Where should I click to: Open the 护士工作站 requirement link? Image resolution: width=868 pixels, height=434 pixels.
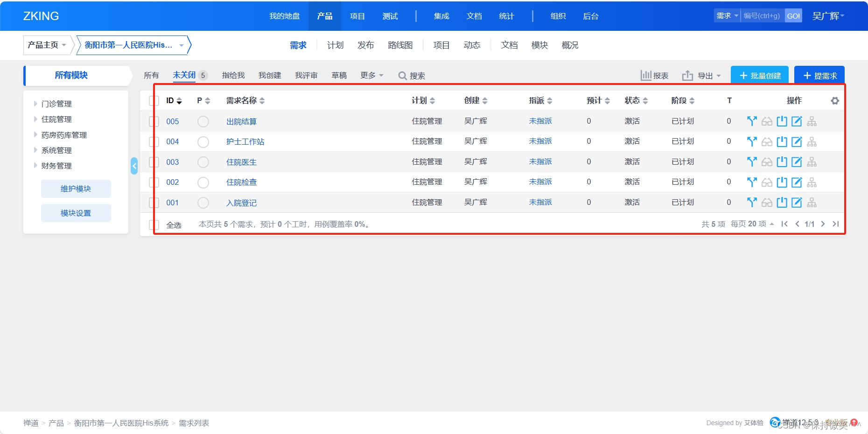245,141
